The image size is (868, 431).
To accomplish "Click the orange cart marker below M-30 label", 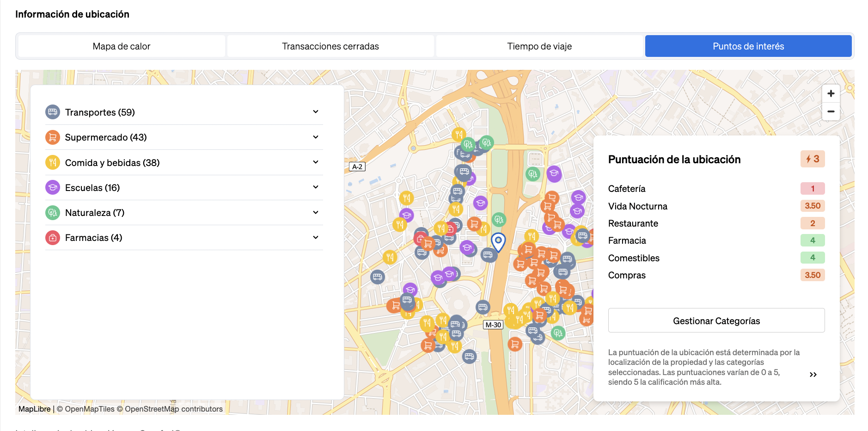I will (x=515, y=344).
